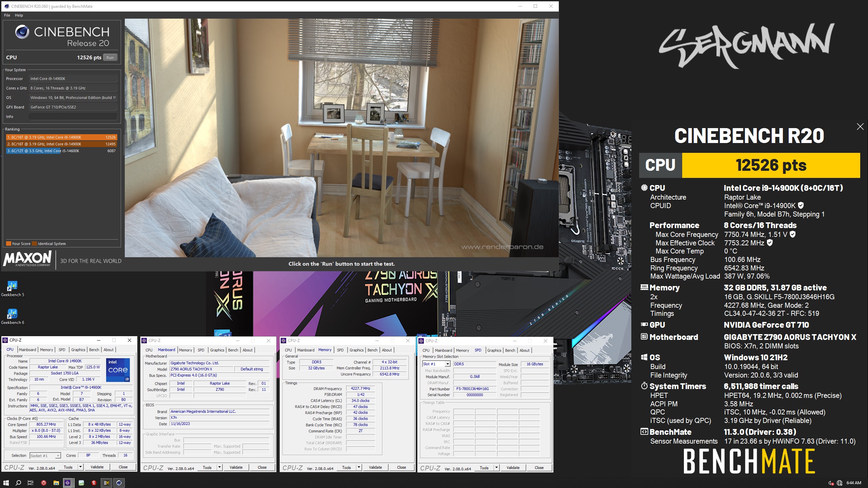Click the Multiplier x 8.0 (8.0 - 57.0) value
868x488 pixels.
[x=46, y=431]
